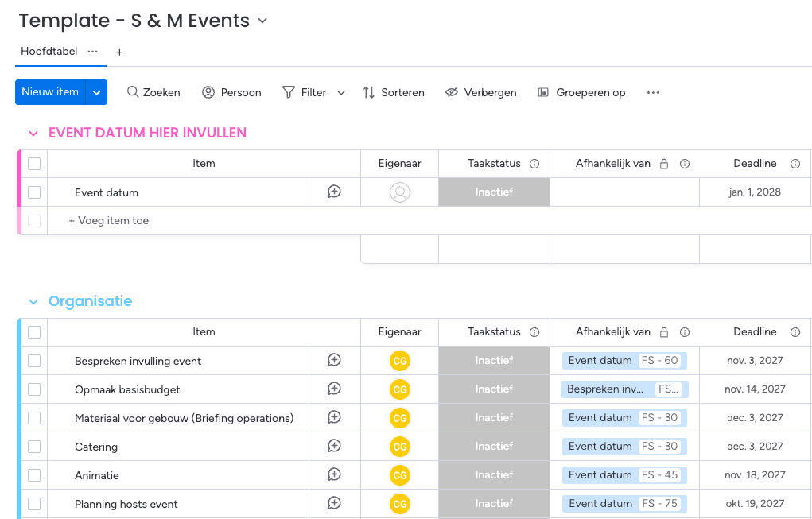Click the CG owner avatar for Animatie
Screen dimensions: 812x519
click(400, 475)
